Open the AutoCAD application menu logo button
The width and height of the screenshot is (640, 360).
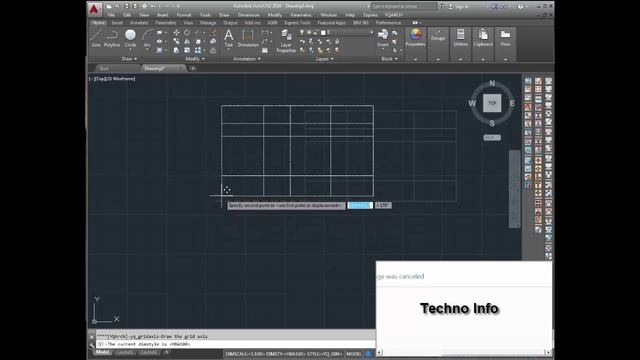(94, 9)
